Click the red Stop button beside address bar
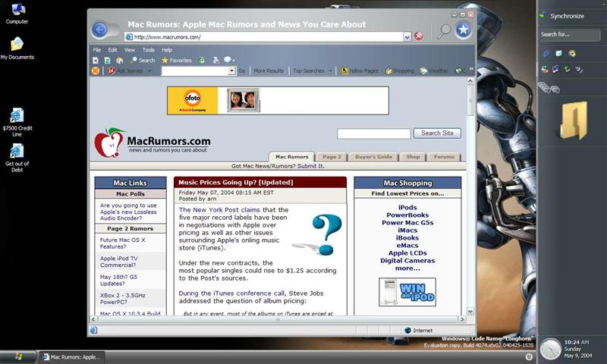 (x=419, y=36)
